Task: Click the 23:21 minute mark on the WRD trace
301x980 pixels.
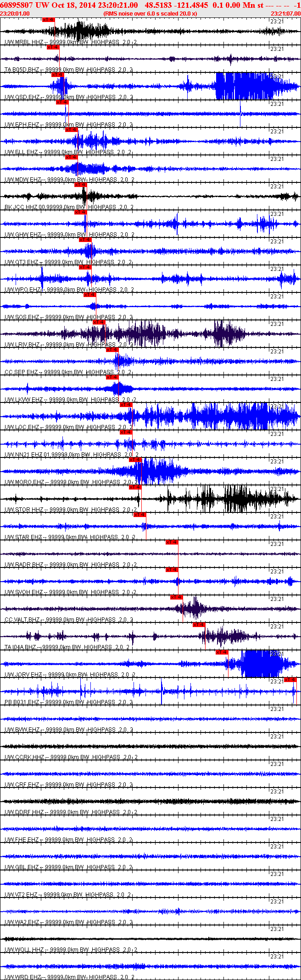Action: [277, 957]
